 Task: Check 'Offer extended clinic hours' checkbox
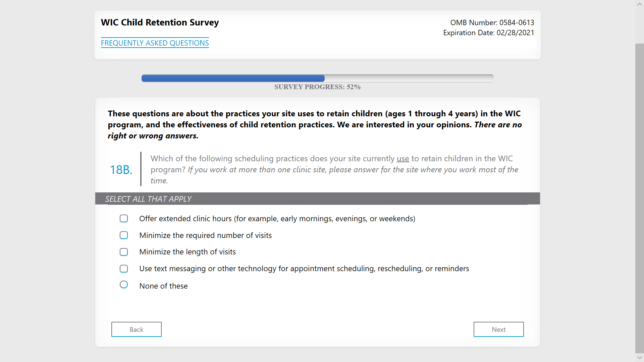point(124,219)
